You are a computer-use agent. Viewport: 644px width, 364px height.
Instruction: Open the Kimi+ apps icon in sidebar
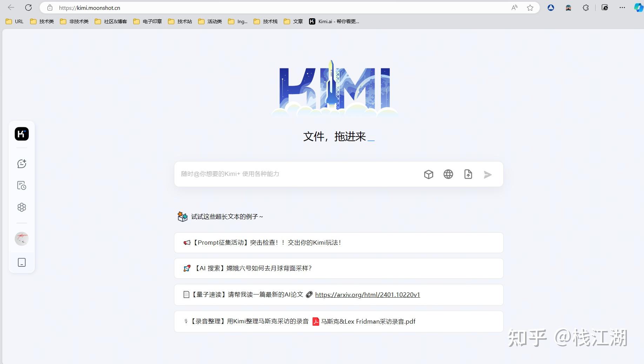(22, 207)
